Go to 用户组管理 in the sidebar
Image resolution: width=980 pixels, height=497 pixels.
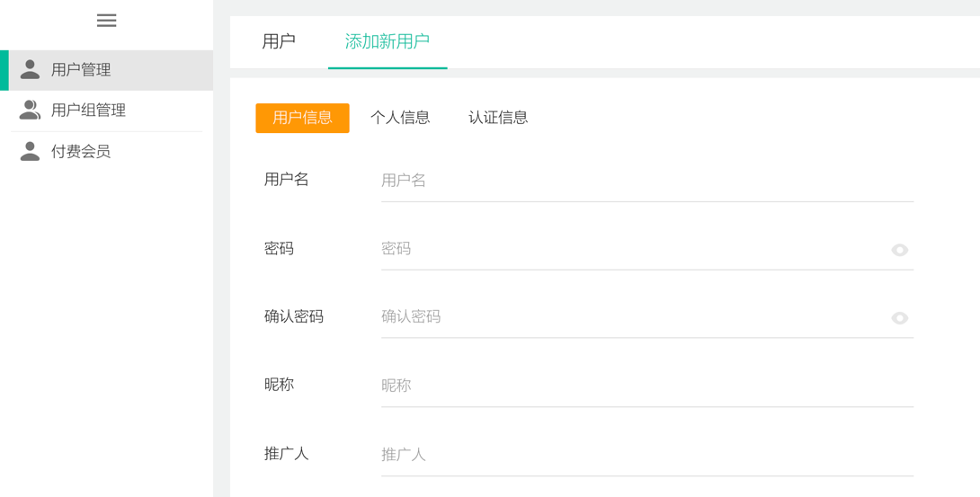coord(107,111)
